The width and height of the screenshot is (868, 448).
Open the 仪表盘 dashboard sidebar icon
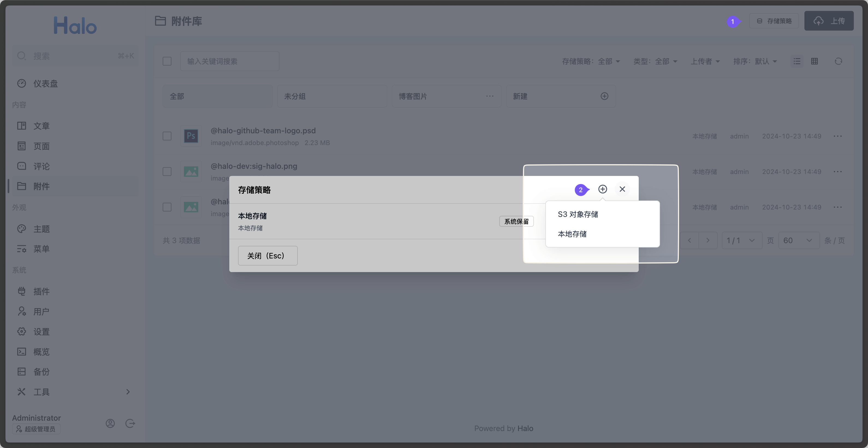tap(22, 84)
